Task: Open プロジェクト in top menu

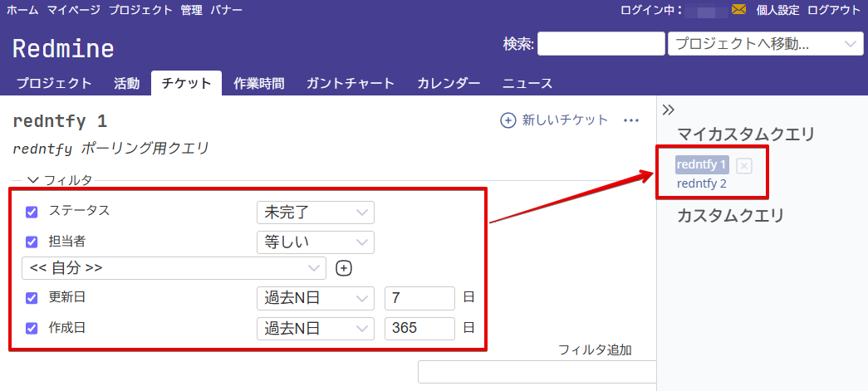Action: 140,10
